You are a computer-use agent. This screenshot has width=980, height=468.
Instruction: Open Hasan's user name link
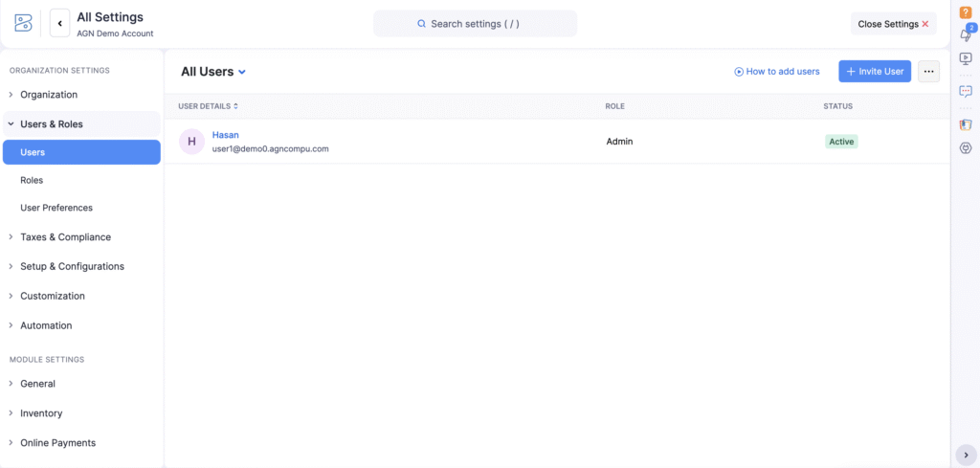[x=226, y=135]
